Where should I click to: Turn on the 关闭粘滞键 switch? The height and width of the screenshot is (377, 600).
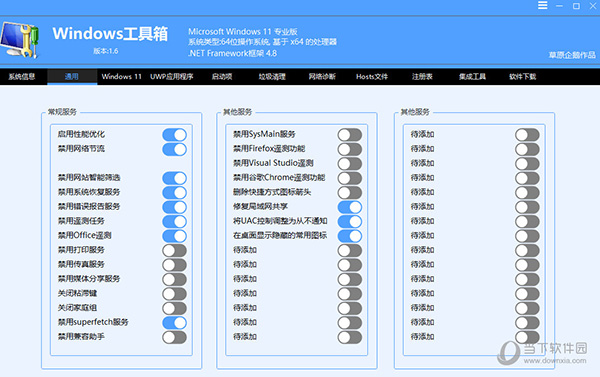[x=174, y=294]
